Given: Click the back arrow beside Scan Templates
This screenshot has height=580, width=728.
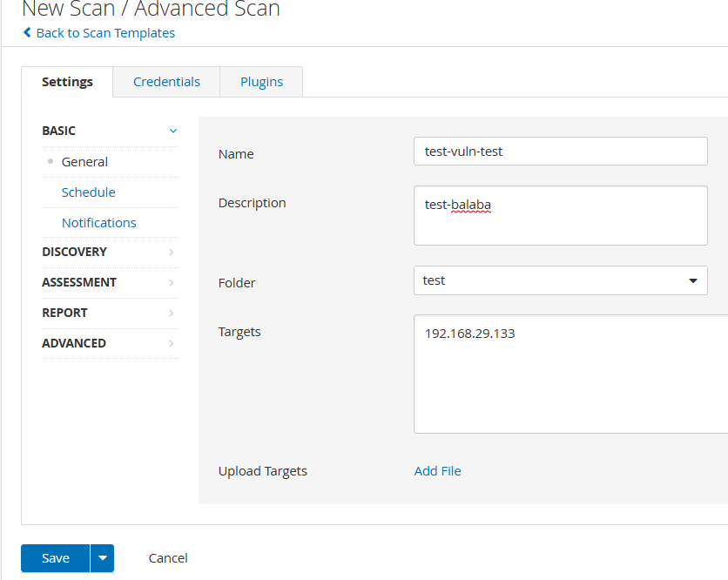Looking at the screenshot, I should click(27, 33).
